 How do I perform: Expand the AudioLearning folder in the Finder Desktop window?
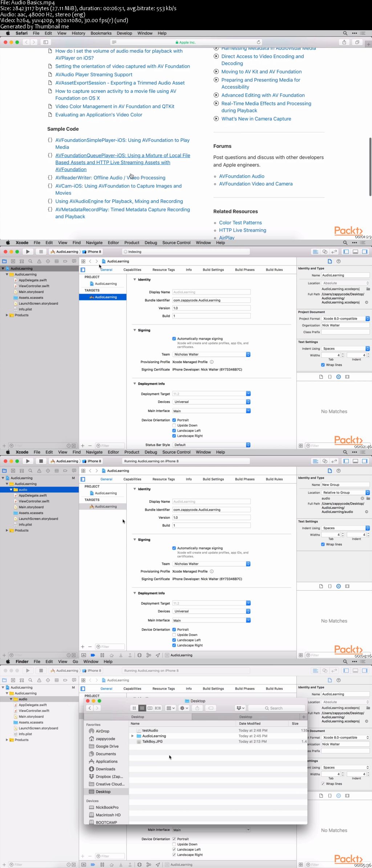(x=133, y=736)
